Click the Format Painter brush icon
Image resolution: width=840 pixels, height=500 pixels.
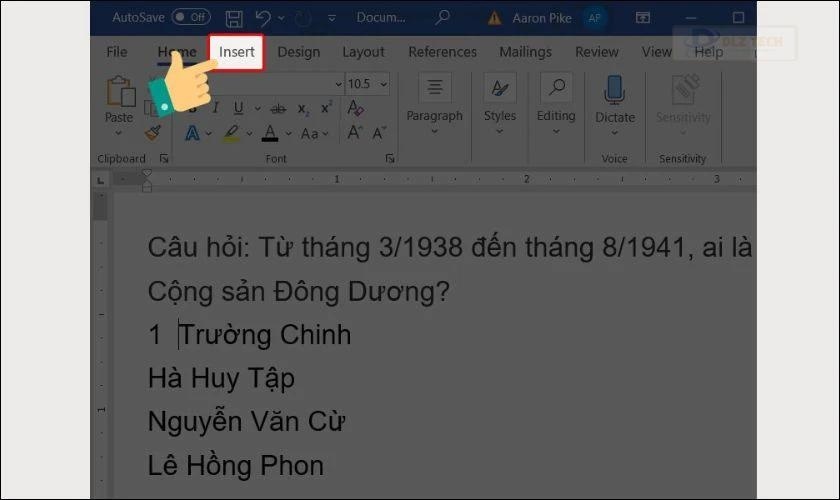(153, 132)
